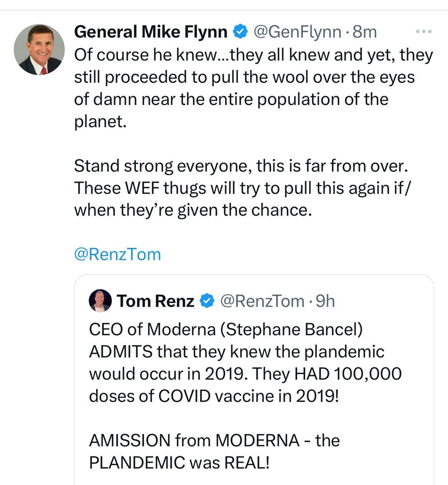Follow the blue @RenzTom mention link
448x485 pixels.
pos(118,254)
